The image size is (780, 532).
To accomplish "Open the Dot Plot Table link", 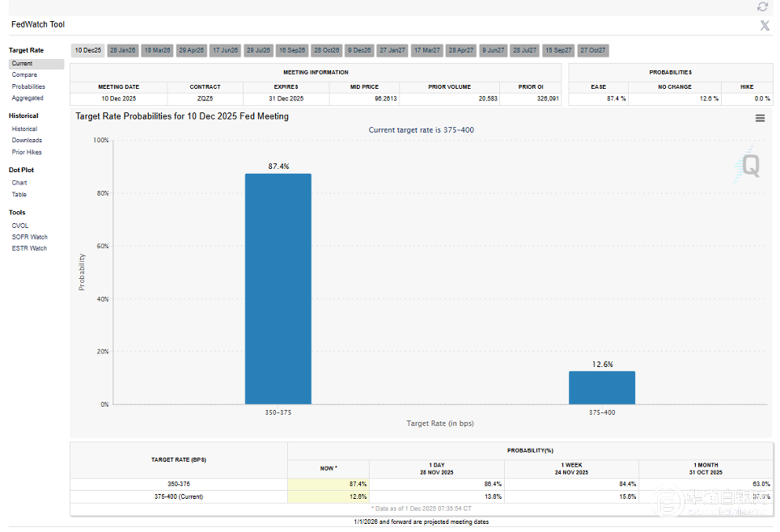I will [19, 194].
